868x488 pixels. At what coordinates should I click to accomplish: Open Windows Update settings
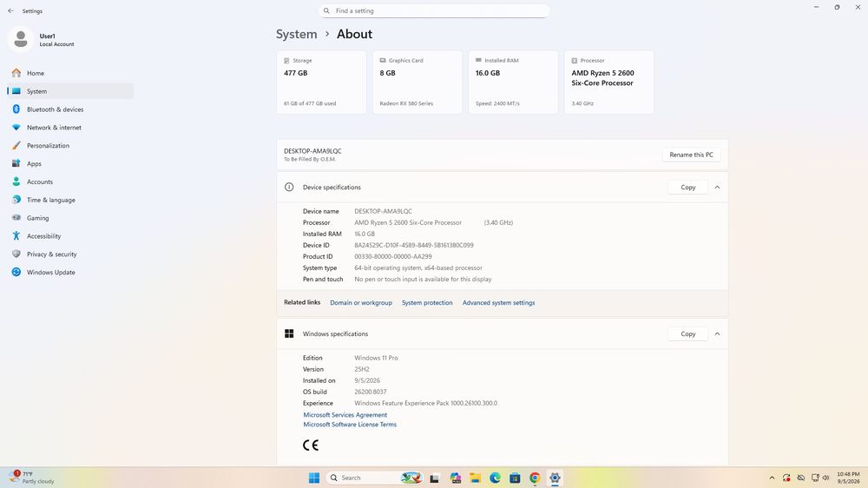click(x=70, y=272)
